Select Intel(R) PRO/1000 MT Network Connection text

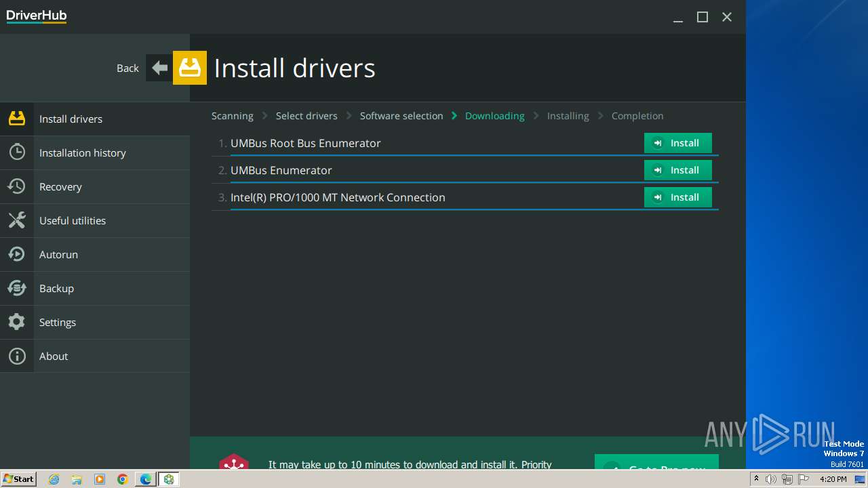coord(338,197)
